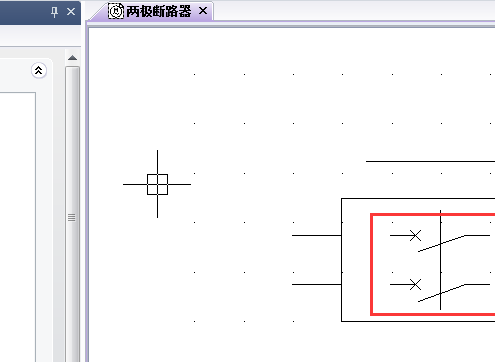This screenshot has height=362, width=495.
Task: Close the 两极断路器 tab
Action: tap(203, 11)
